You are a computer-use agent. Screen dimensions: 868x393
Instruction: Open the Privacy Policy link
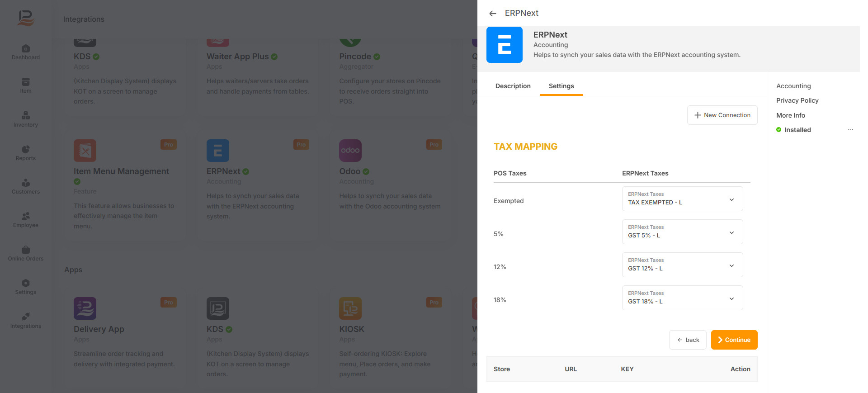797,100
